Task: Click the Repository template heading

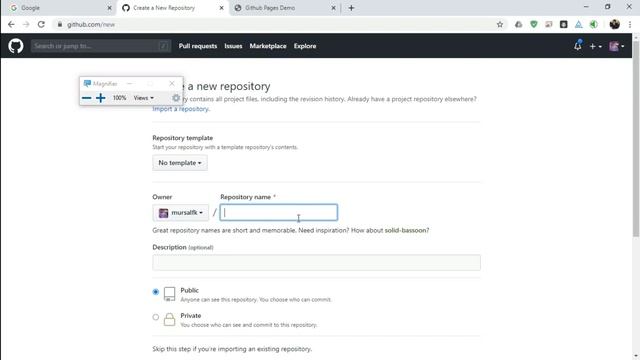Action: pos(182,138)
